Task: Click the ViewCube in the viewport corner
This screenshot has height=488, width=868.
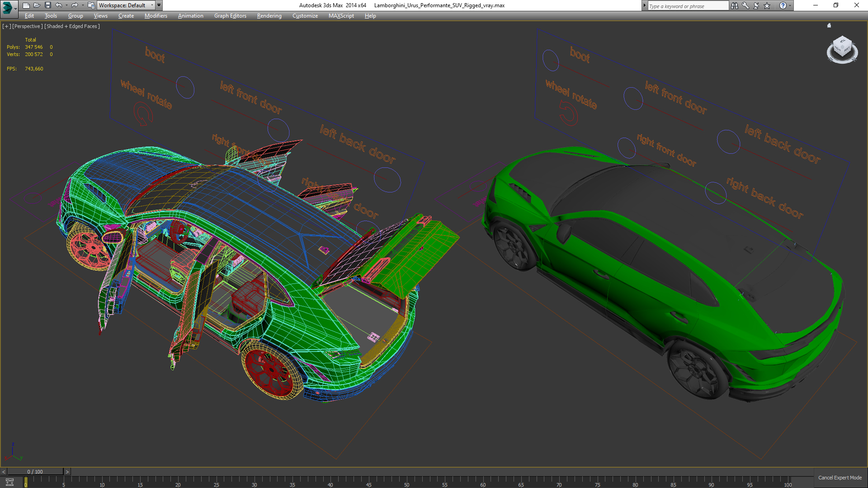Action: (x=842, y=47)
